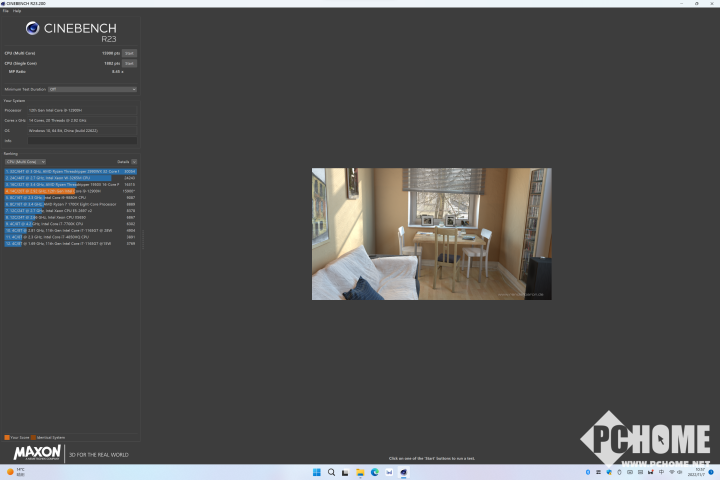Image resolution: width=720 pixels, height=480 pixels.
Task: Toggle the ranking Details checkbox
Action: 134,162
